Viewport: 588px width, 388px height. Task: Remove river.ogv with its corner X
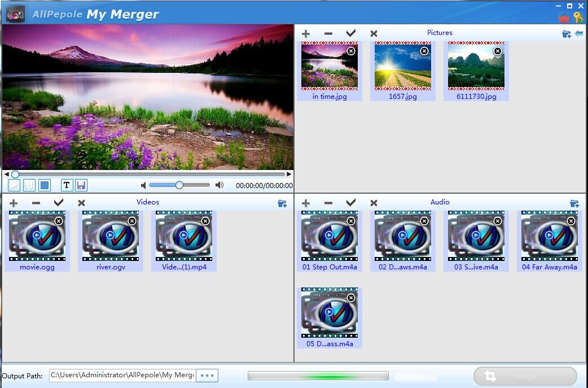coord(132,221)
